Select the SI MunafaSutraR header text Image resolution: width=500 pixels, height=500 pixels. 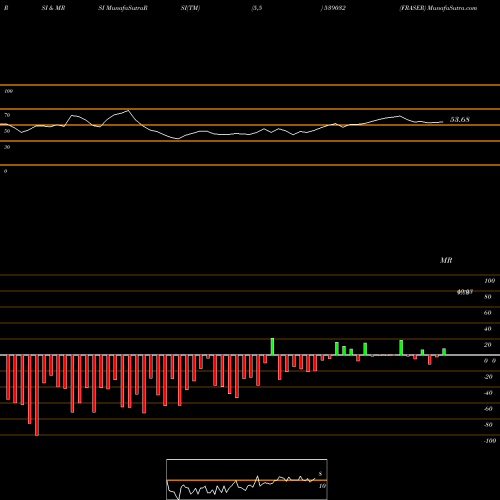pyautogui.click(x=123, y=8)
